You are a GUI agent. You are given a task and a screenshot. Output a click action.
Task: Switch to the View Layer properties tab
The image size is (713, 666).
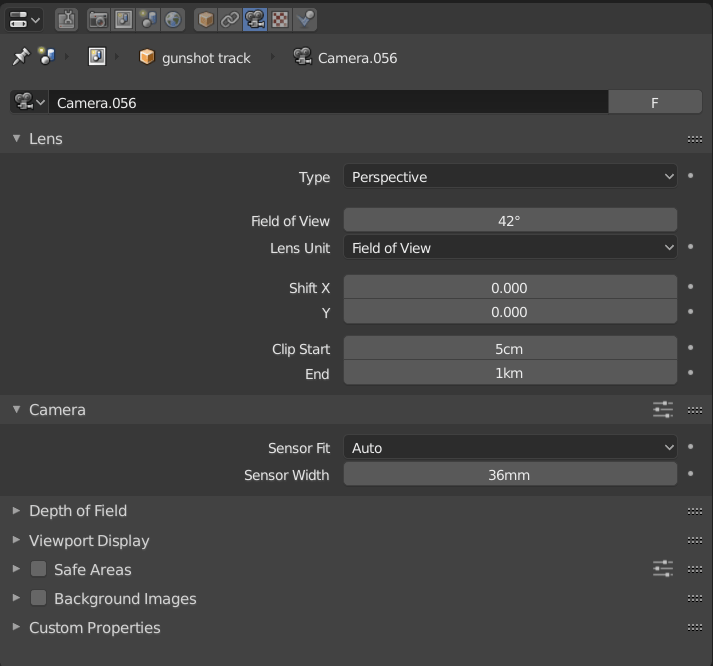pyautogui.click(x=123, y=20)
